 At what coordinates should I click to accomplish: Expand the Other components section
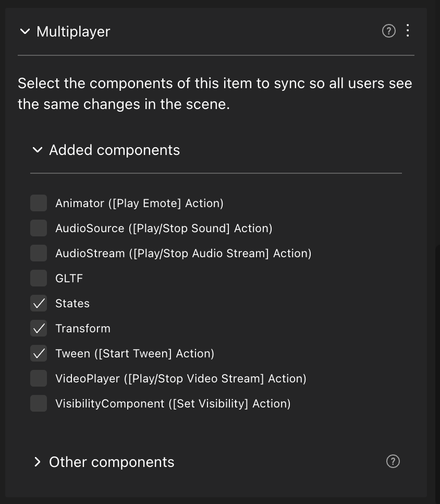(x=37, y=462)
